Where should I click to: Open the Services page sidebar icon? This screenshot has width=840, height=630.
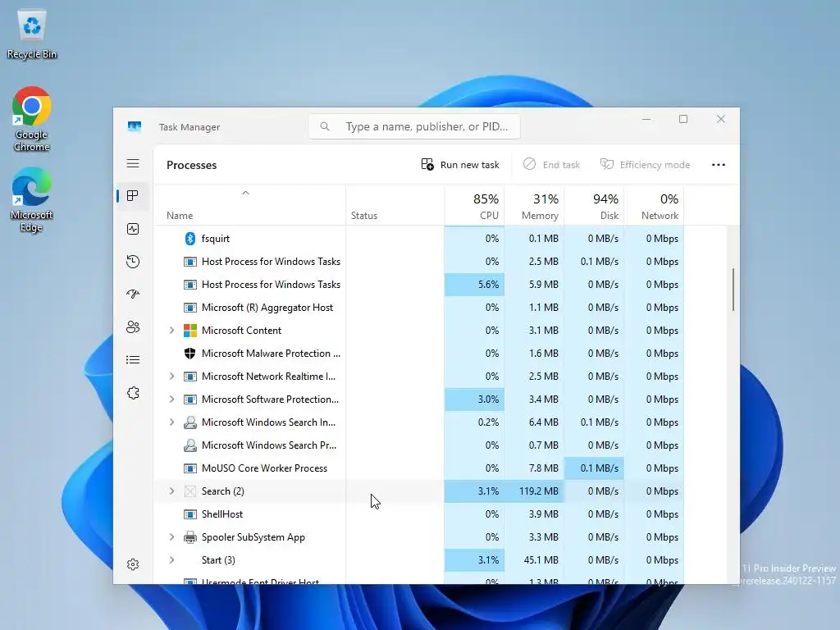click(x=133, y=393)
